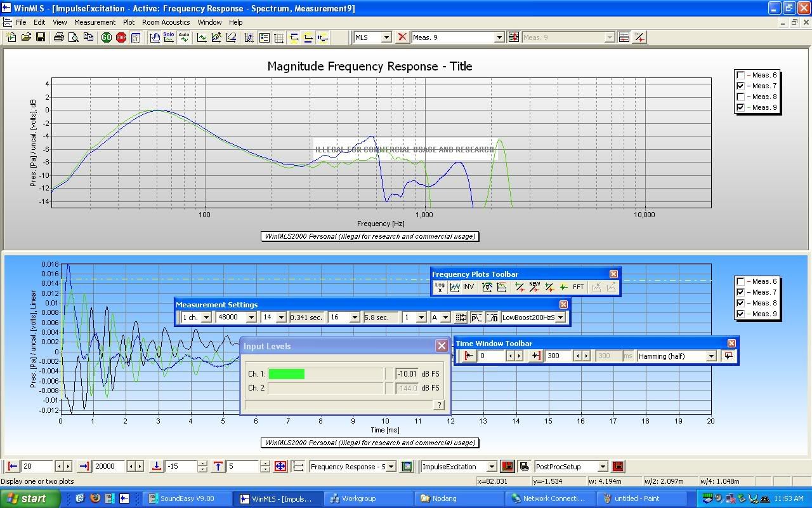Click the help ? button in Input Levels
Image resolution: width=812 pixels, height=508 pixels.
pyautogui.click(x=438, y=404)
